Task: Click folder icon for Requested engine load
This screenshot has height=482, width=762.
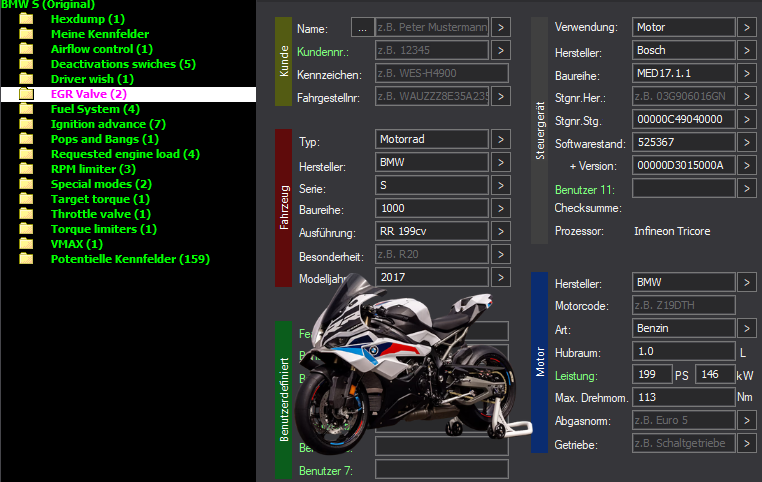Action: point(26,155)
